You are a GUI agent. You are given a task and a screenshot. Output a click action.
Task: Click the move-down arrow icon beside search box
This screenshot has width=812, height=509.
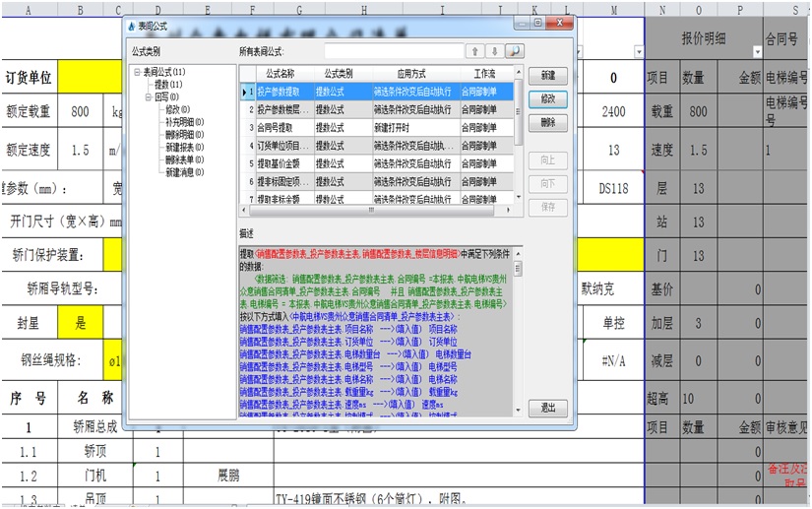(494, 51)
